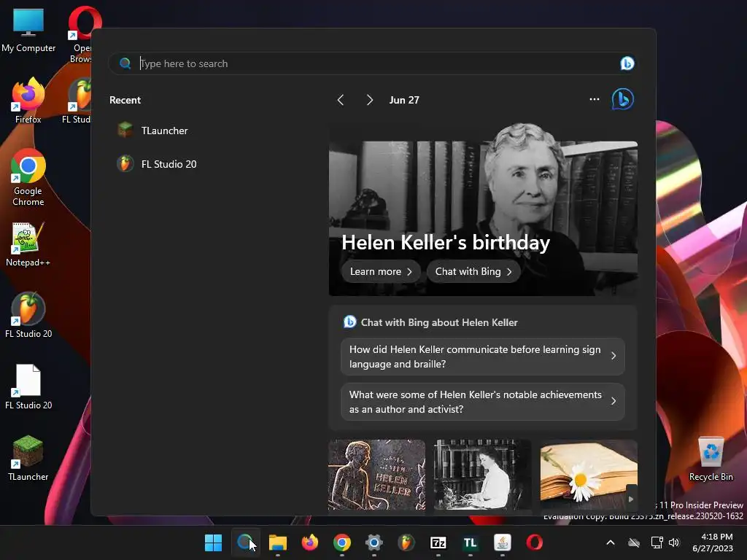Go to next day with right arrow

(x=369, y=100)
